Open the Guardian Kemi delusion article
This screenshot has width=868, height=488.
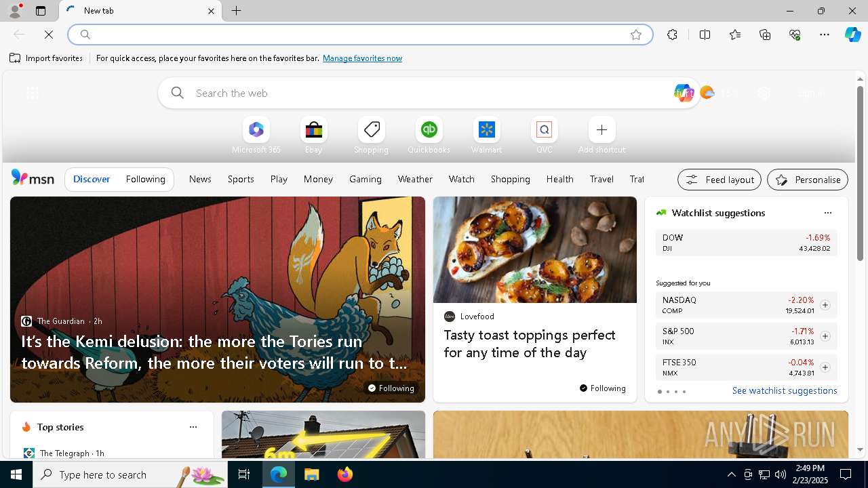point(214,352)
